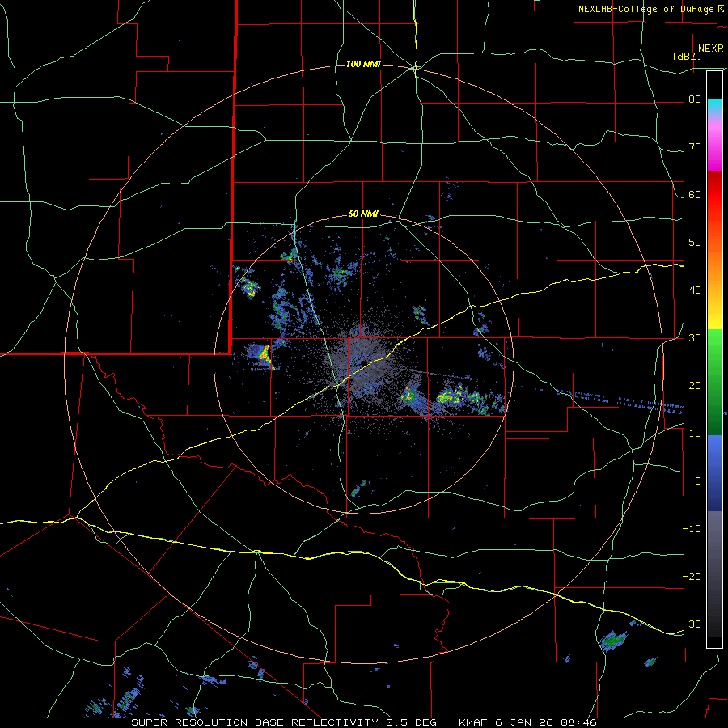Screen dimensions: 728x728
Task: Pick the green segment of the dBZ color bar
Action: coord(714,382)
